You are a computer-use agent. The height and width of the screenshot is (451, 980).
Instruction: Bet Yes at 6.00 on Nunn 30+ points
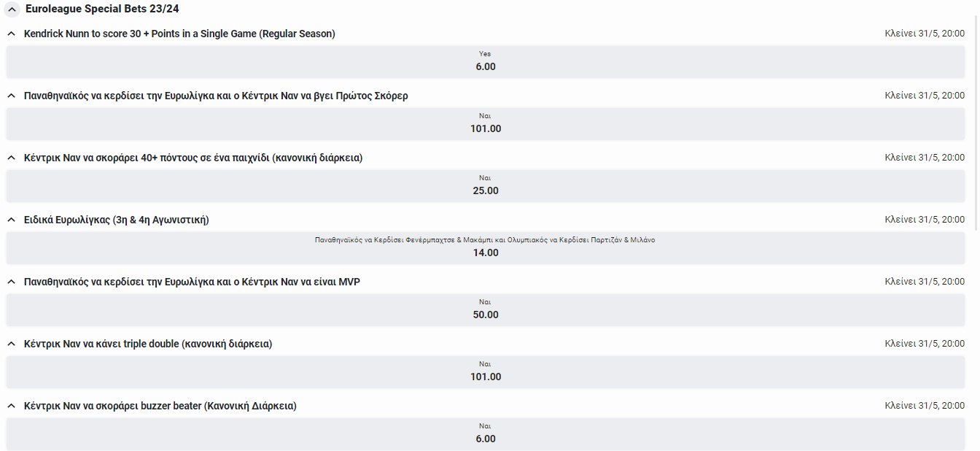[x=485, y=61]
